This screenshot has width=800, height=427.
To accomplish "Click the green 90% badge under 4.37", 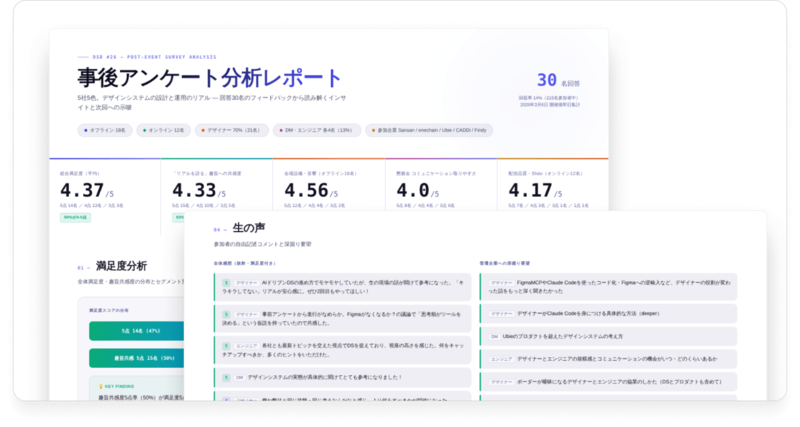I will pyautogui.click(x=76, y=217).
